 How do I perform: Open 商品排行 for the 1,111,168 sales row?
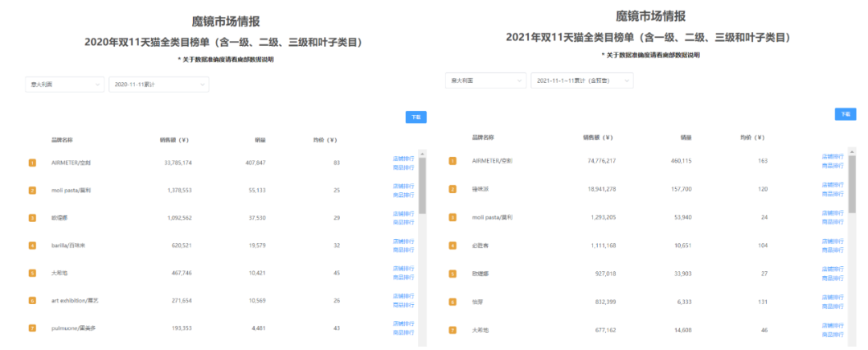click(833, 250)
